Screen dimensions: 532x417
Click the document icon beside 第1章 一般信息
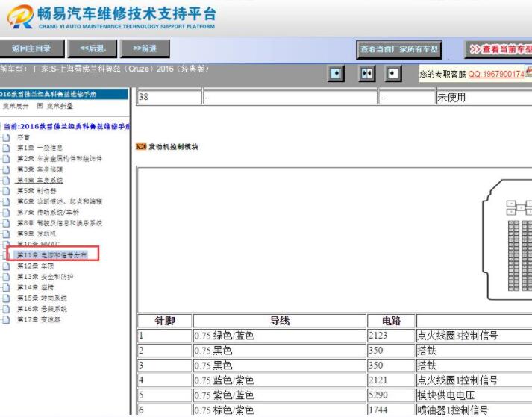pyautogui.click(x=6, y=148)
